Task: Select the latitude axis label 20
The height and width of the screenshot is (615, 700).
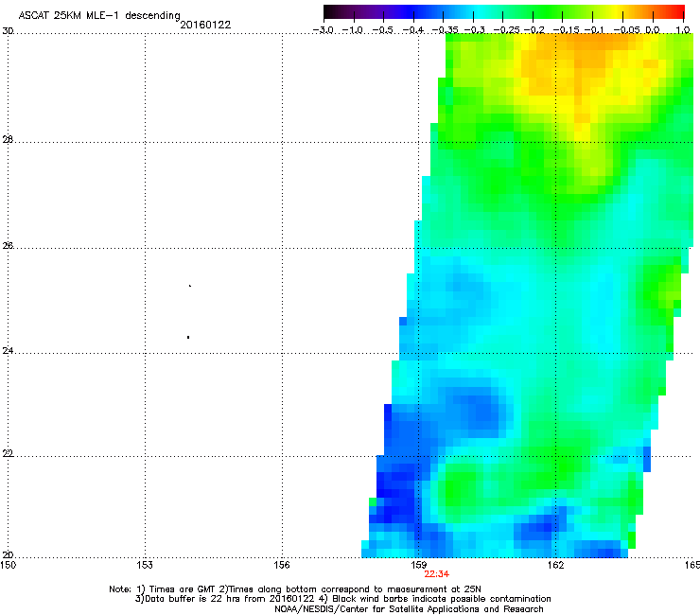Action: [8, 555]
